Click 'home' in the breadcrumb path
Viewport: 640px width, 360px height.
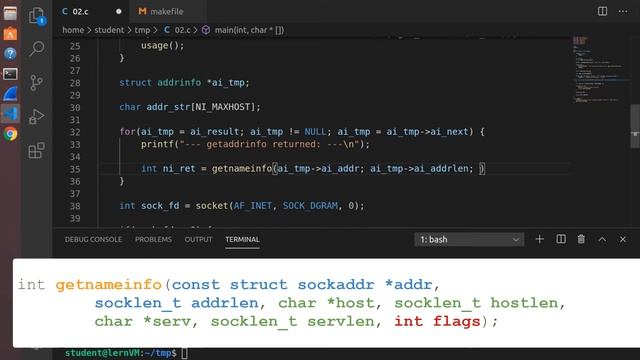(x=73, y=30)
